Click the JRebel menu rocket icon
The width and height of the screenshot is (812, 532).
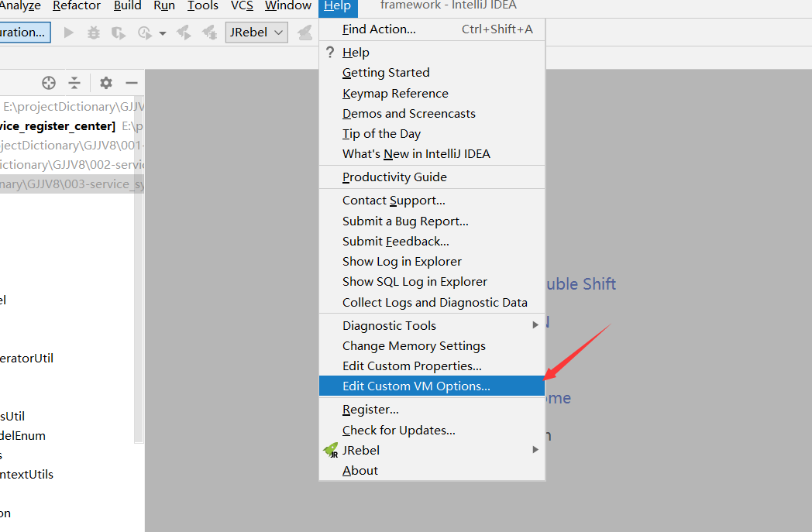click(330, 450)
